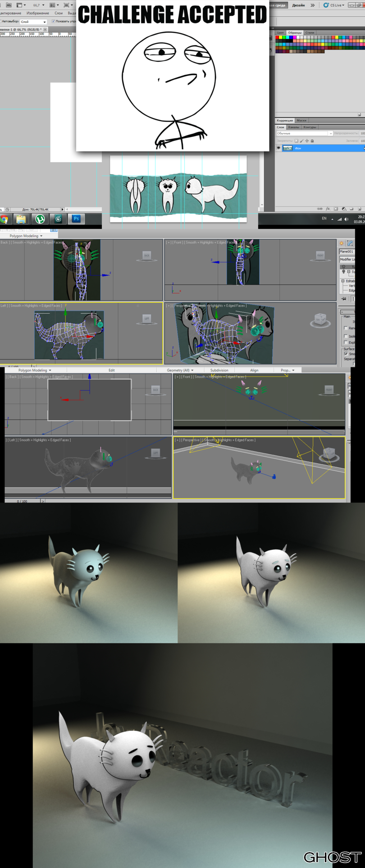
Task: Click the link layers icon
Action: click(320, 209)
